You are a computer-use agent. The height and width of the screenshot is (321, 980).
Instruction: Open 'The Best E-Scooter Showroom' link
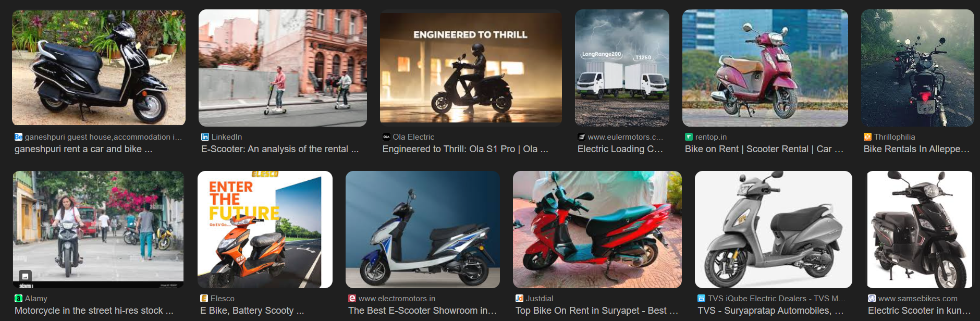tap(423, 311)
